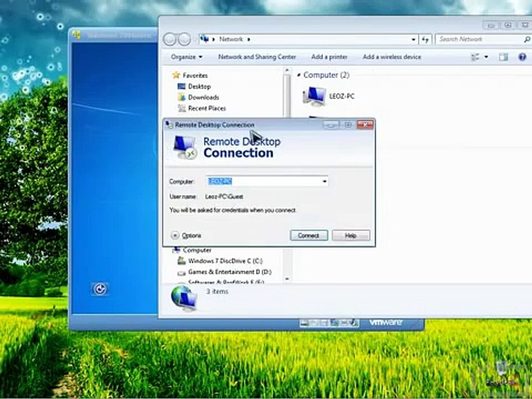Click Add a printer in toolbar
The image size is (532, 399).
coord(329,57)
